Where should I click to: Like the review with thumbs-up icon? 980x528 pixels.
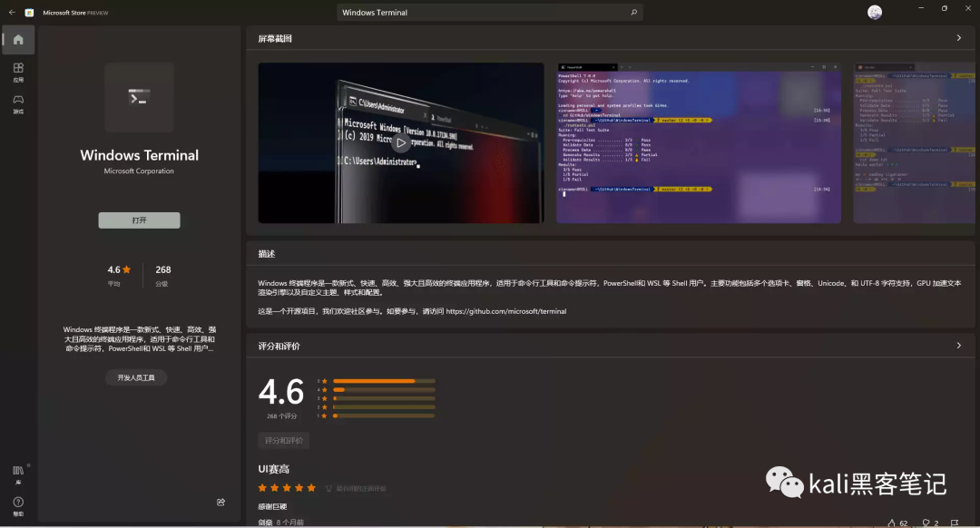[891, 523]
